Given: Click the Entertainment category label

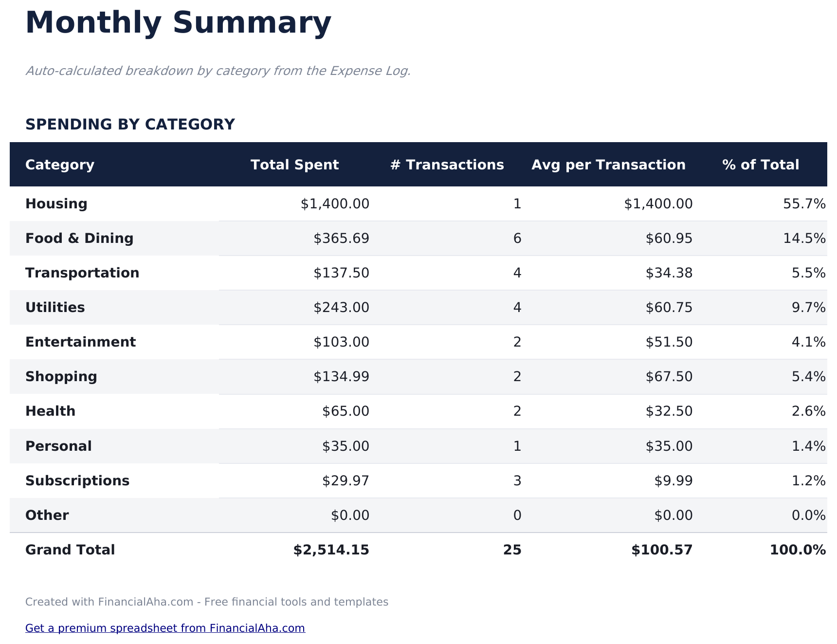Looking at the screenshot, I should [80, 342].
